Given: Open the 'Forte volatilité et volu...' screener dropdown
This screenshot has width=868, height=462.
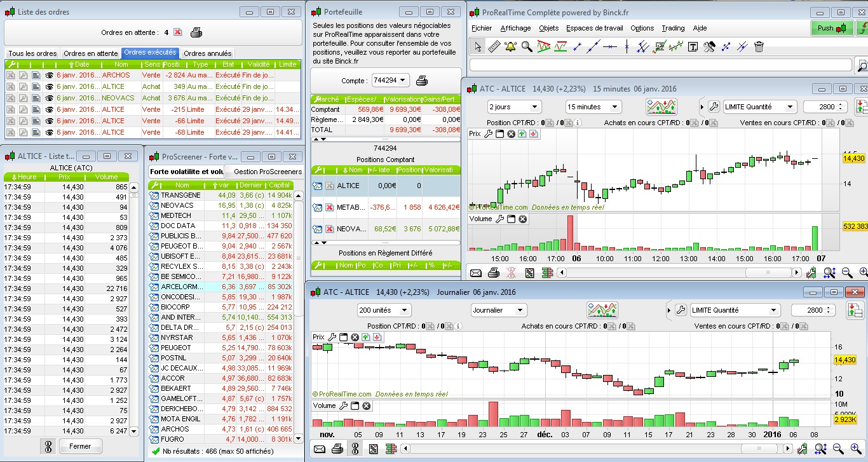Looking at the screenshot, I should click(186, 172).
